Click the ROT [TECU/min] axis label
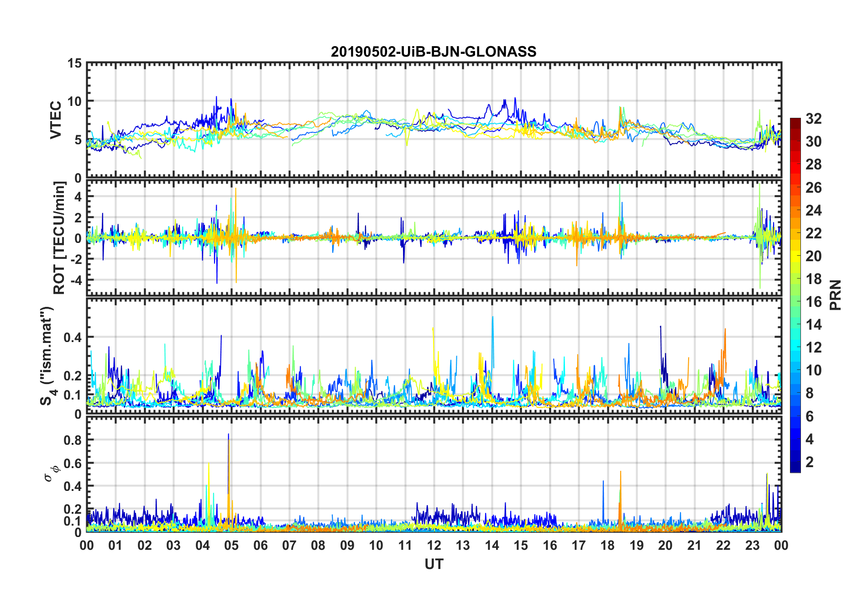Screen dimensions: 868x590 (x=59, y=238)
